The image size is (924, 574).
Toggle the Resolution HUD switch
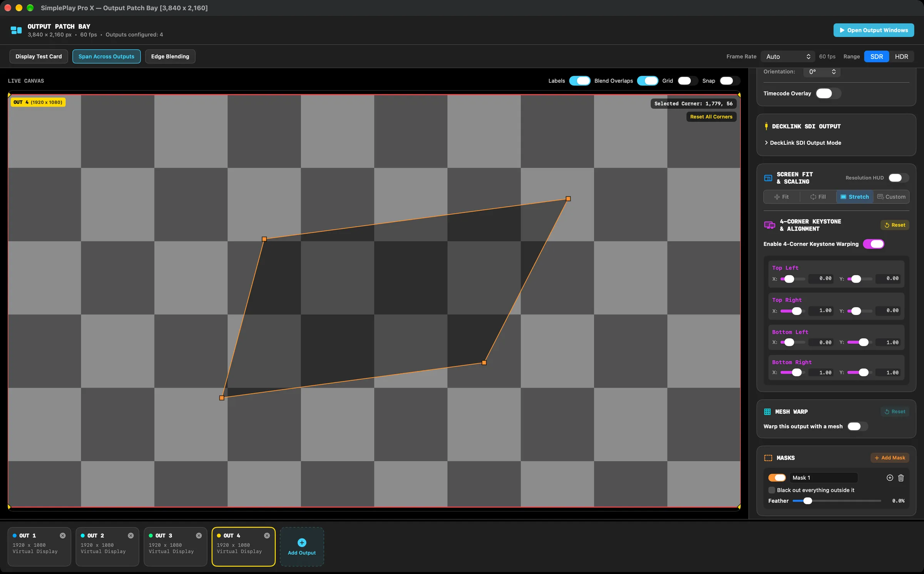click(x=899, y=178)
